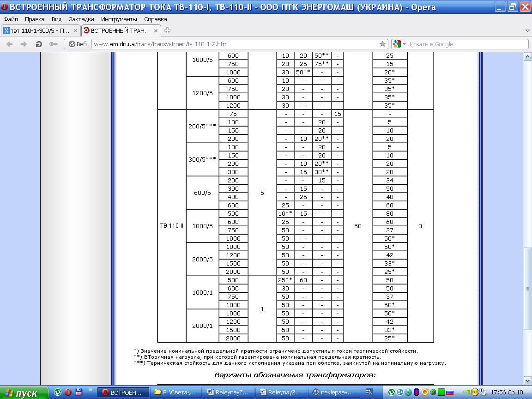Viewport: 532px width, 399px height.
Task: Open the Файл menu
Action: [11, 19]
